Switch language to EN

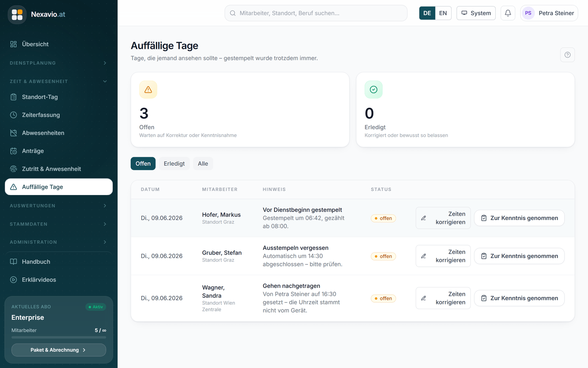pyautogui.click(x=443, y=13)
